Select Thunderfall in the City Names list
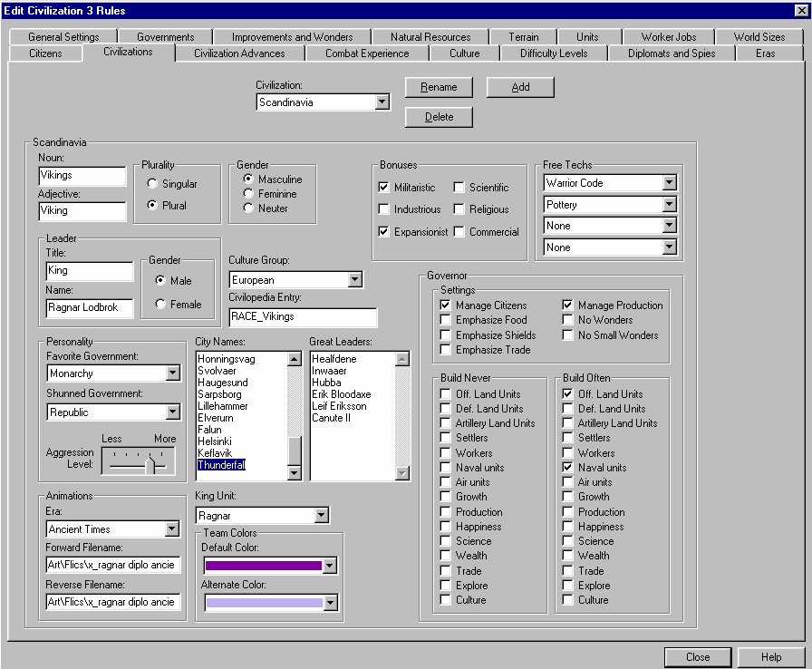The width and height of the screenshot is (812, 669). [221, 464]
